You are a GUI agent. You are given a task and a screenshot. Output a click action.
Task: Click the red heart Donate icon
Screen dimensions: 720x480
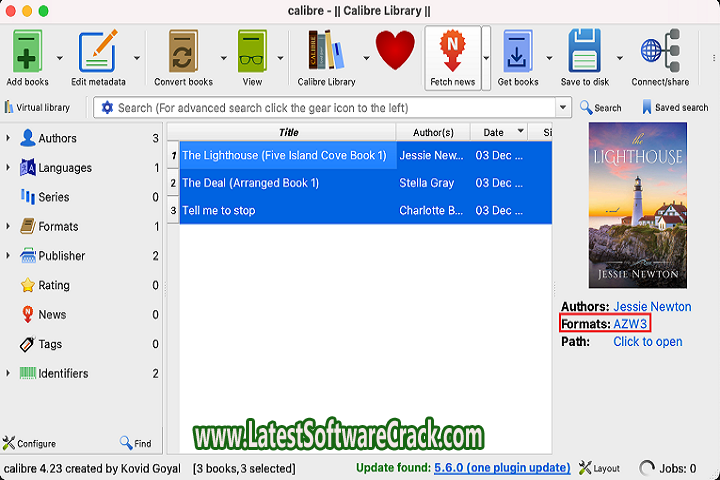(x=395, y=50)
